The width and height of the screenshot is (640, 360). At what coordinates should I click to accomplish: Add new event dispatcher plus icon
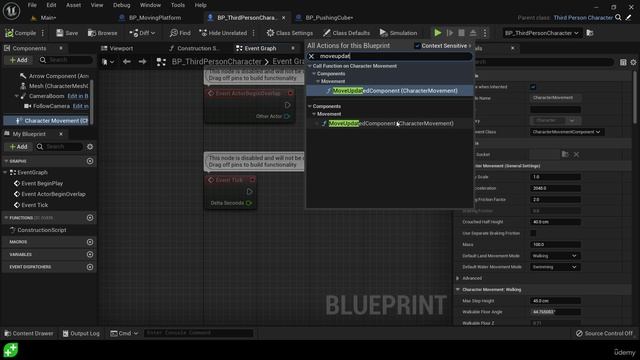click(90, 267)
